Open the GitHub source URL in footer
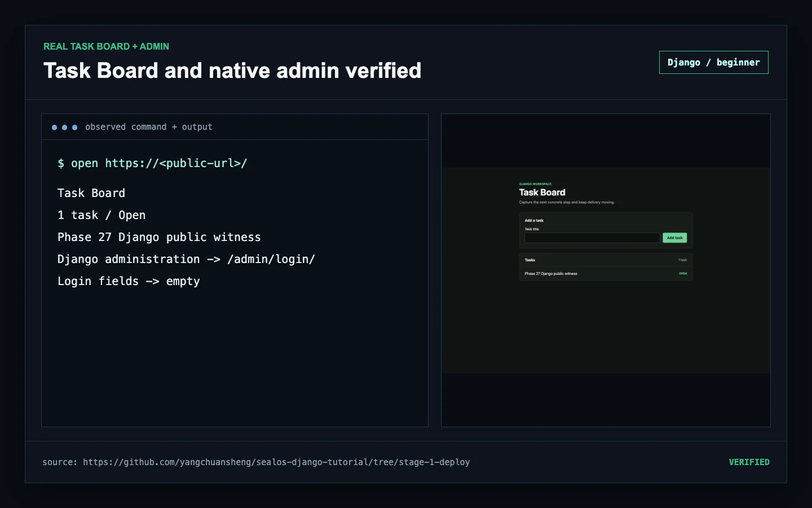This screenshot has height=508, width=812. [276, 462]
